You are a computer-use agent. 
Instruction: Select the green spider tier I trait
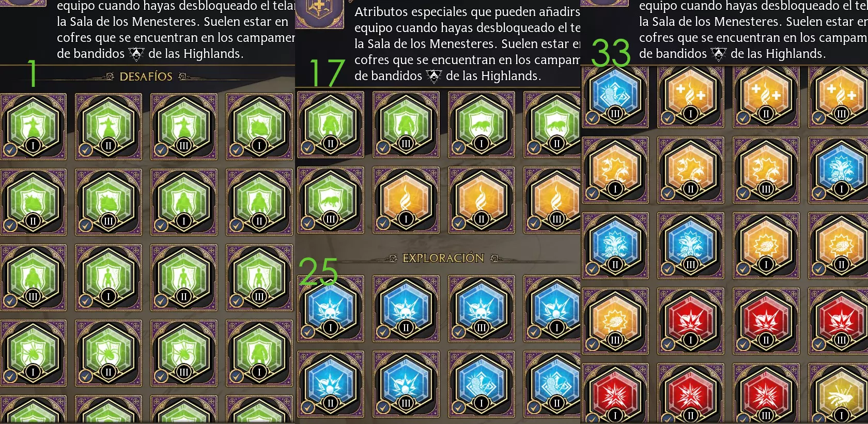(x=33, y=353)
